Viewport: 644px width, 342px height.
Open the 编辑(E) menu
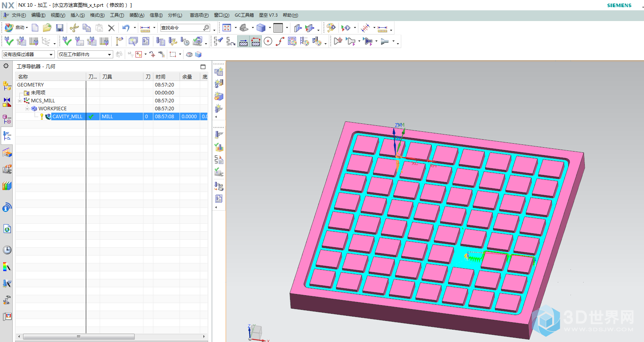point(38,15)
